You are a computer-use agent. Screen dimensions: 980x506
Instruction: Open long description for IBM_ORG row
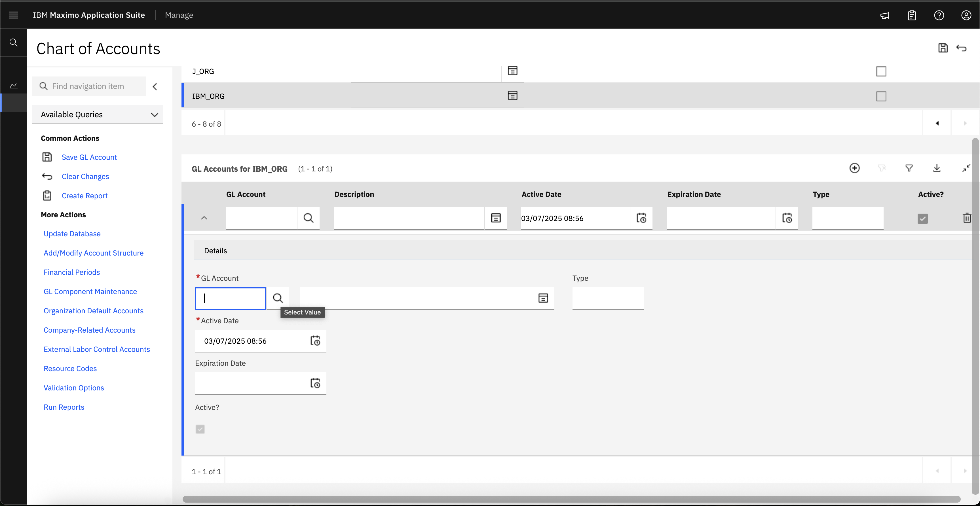point(512,96)
